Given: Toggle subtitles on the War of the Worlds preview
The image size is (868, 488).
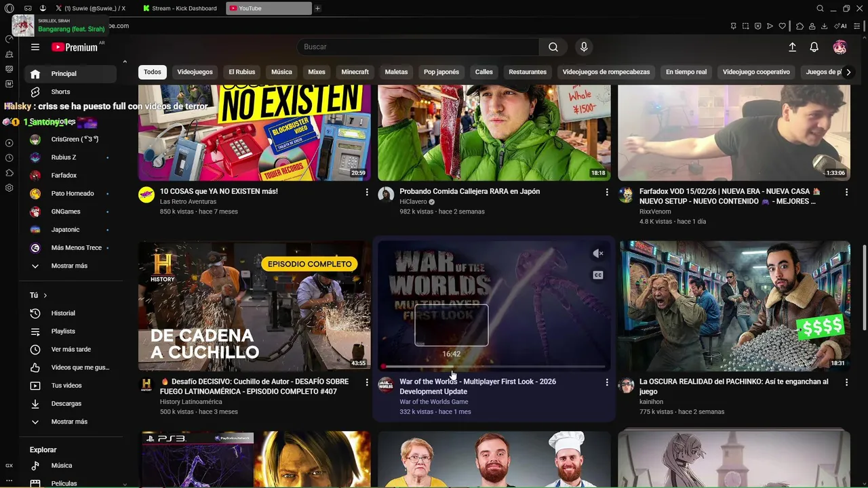Looking at the screenshot, I should (598, 275).
